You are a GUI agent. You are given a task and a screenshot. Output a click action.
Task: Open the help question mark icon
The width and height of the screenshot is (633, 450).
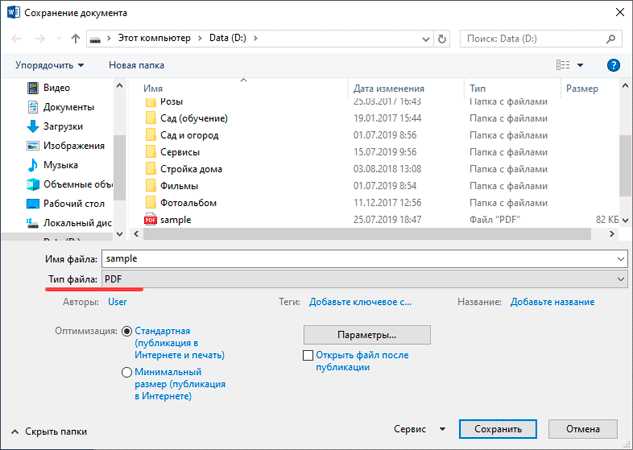[614, 65]
